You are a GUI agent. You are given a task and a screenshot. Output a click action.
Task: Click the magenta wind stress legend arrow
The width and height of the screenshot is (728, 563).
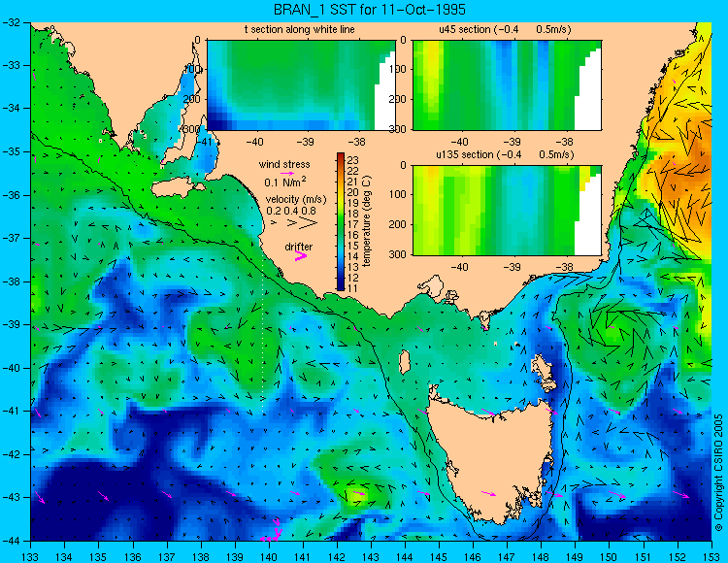click(286, 173)
